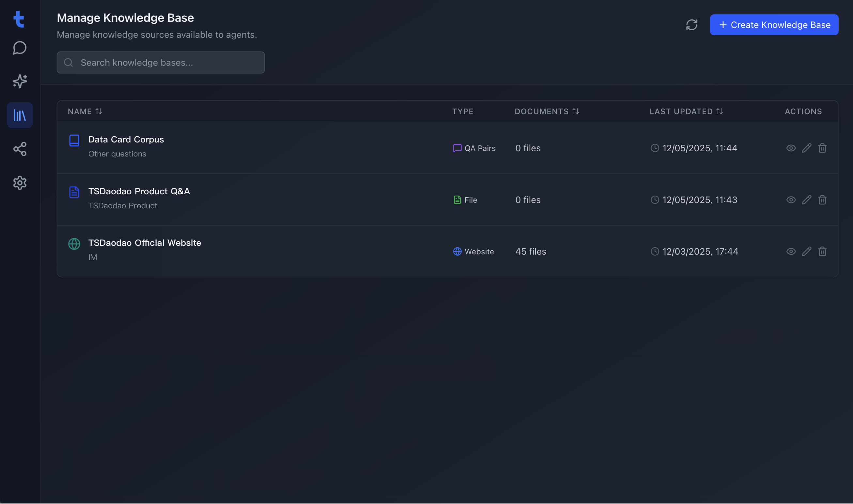Screen dimensions: 853x504
Task: View TSDaodao Official Website via eye icon
Action: (x=791, y=251)
